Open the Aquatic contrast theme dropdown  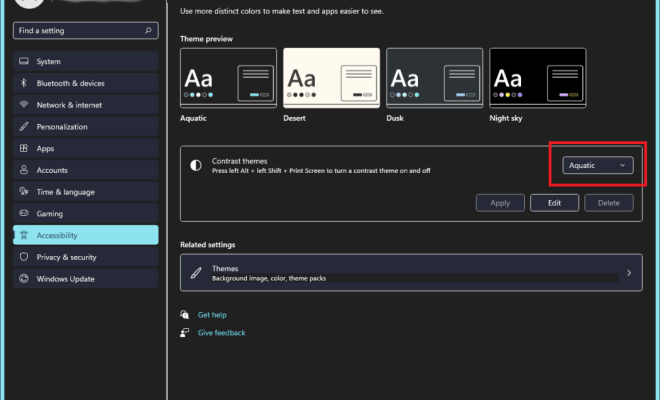point(598,165)
